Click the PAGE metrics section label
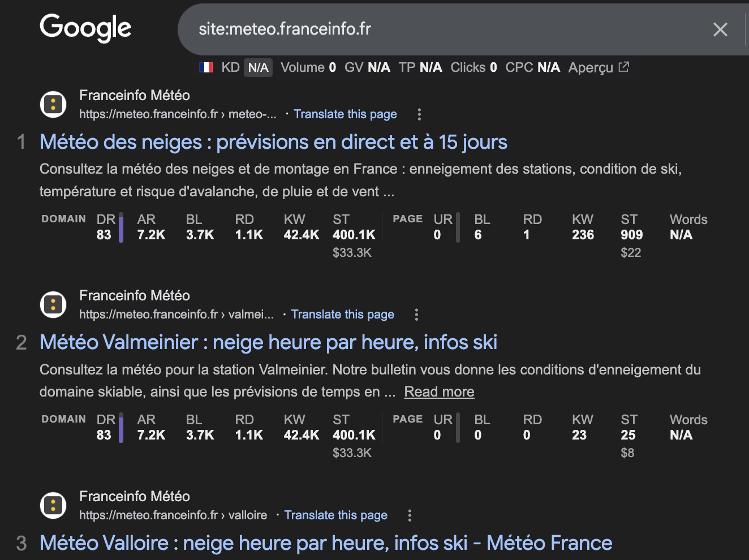The width and height of the screenshot is (749, 560). (x=407, y=218)
